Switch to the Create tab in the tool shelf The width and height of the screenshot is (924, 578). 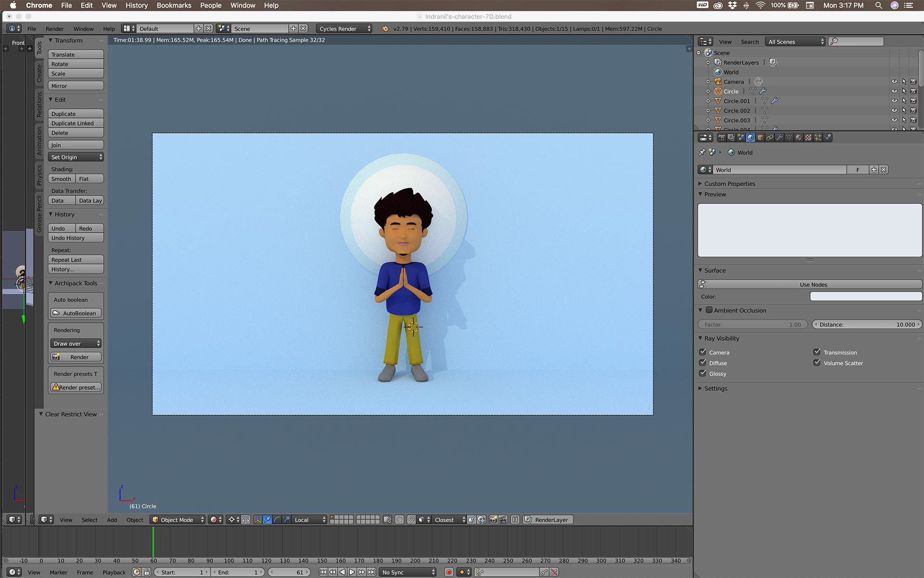pyautogui.click(x=39, y=73)
